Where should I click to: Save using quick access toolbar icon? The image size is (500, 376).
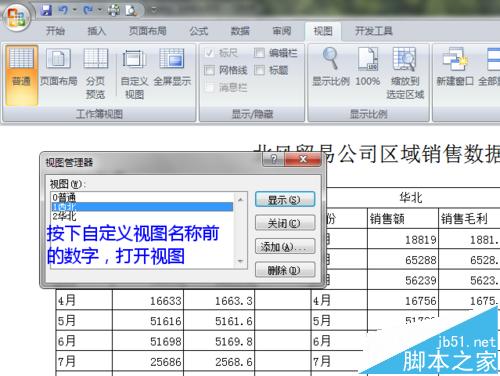pyautogui.click(x=46, y=10)
